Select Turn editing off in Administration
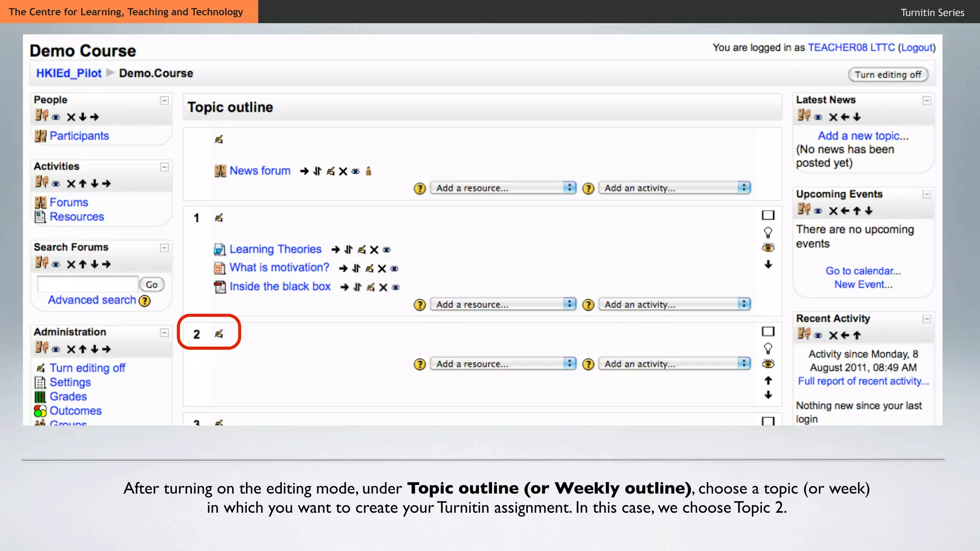980x551 pixels. (87, 368)
